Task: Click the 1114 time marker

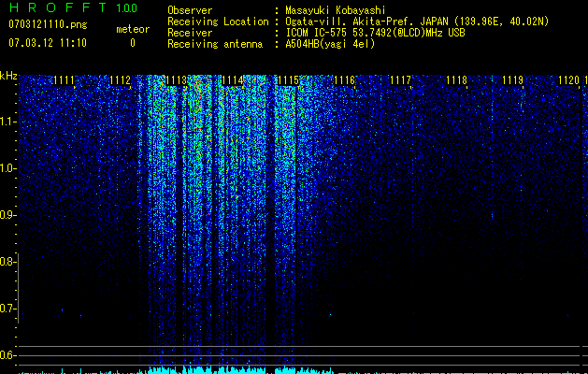Action: click(233, 80)
